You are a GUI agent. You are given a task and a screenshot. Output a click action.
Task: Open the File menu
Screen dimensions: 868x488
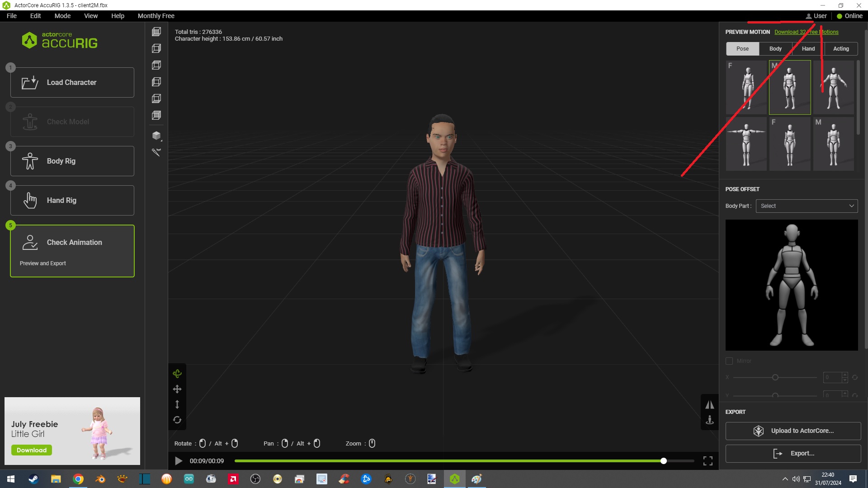(12, 16)
